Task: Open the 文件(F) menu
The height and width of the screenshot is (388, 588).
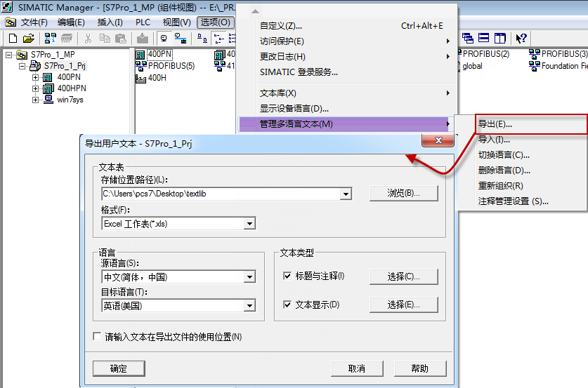Action: [x=34, y=22]
